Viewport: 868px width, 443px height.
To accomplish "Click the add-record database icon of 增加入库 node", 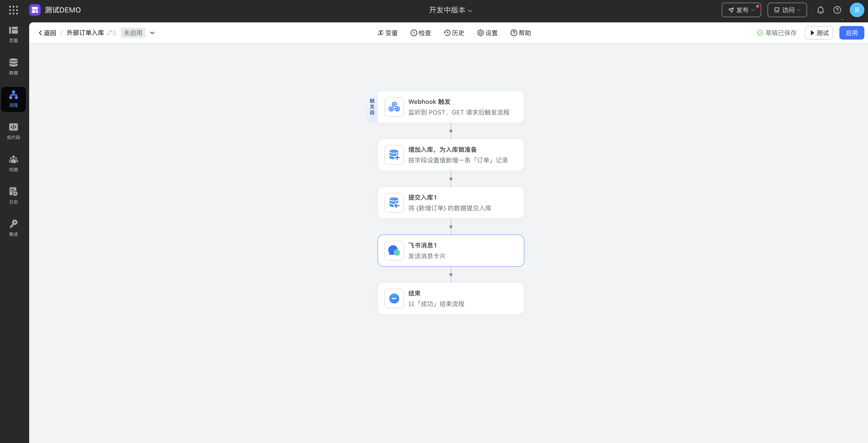I will tap(394, 155).
